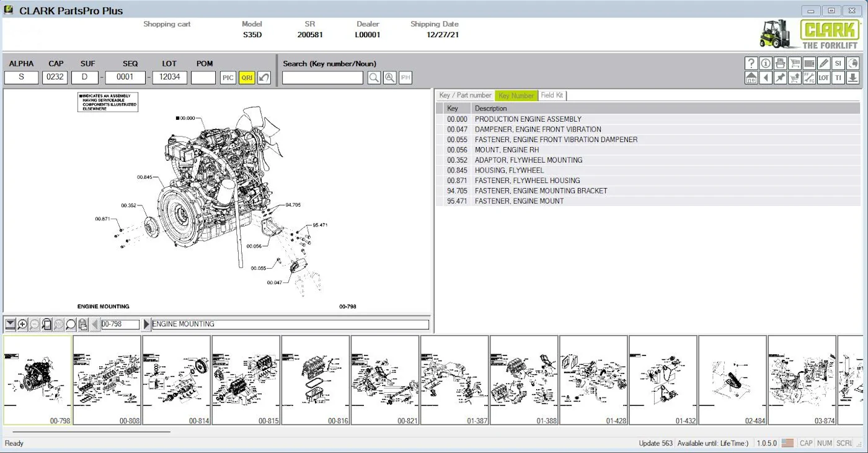Click the SUF field showing D
The width and height of the screenshot is (868, 453).
coord(85,78)
